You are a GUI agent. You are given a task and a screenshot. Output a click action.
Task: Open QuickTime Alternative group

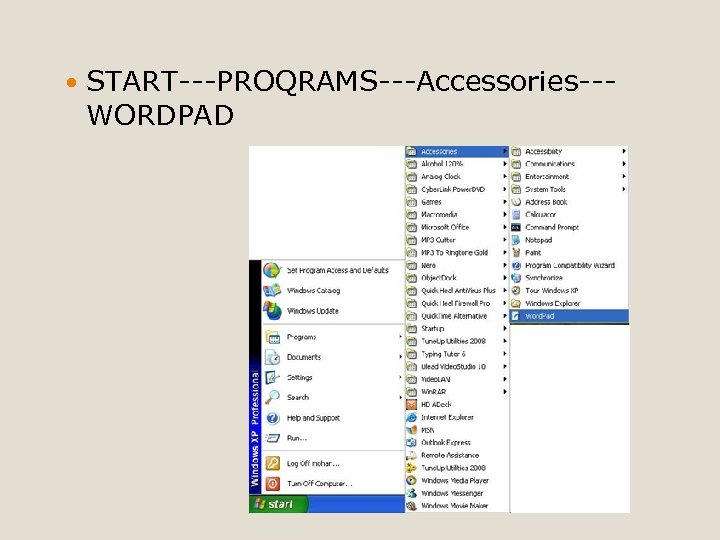tap(457, 316)
